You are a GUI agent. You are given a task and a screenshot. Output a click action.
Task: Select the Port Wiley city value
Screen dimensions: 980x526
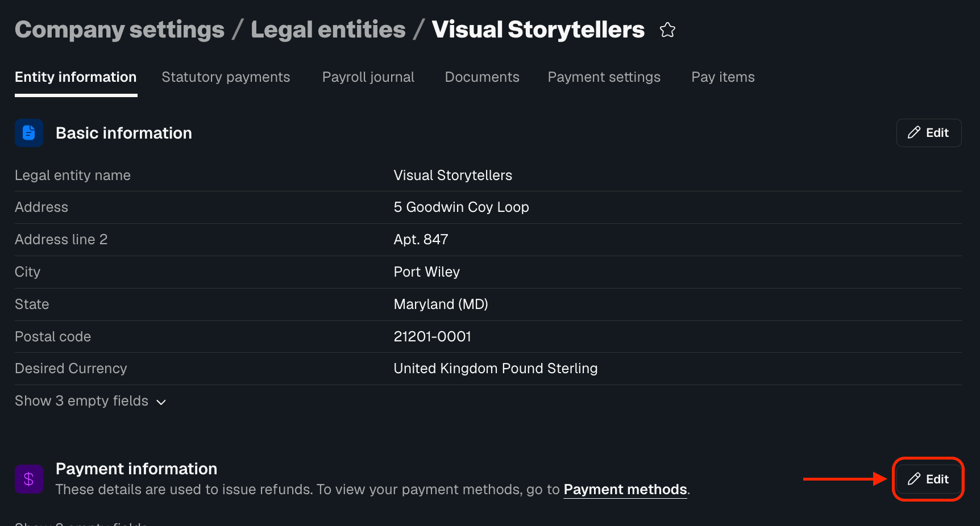[426, 272]
